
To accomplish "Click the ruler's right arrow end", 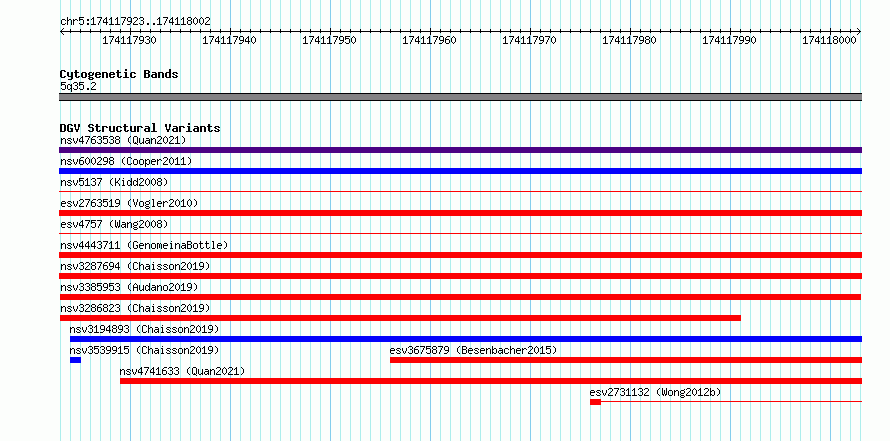I will pos(859,31).
